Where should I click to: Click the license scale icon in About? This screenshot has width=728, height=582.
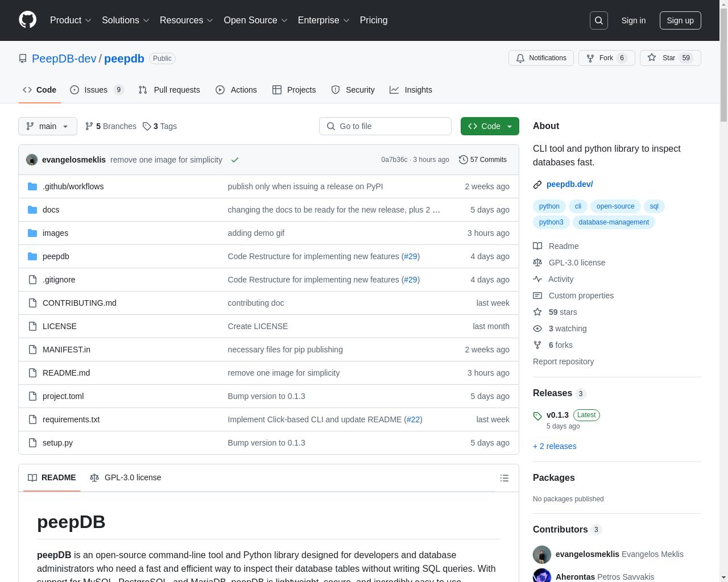click(537, 263)
